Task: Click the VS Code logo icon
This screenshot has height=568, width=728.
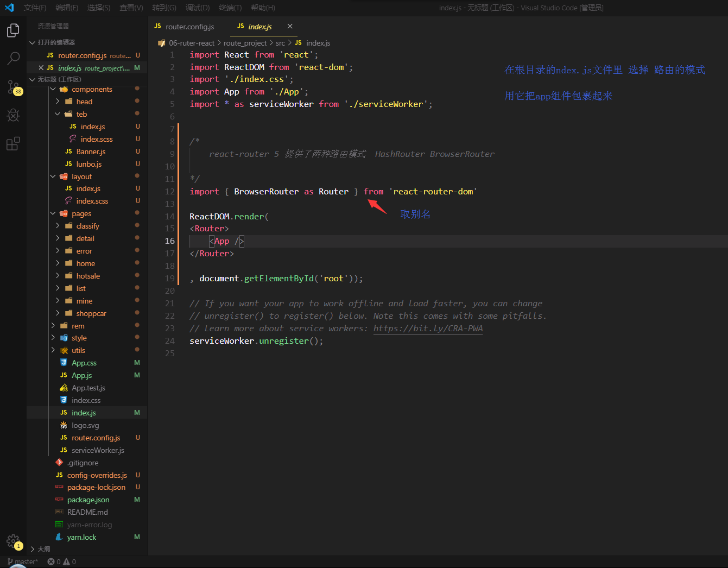Action: click(9, 8)
